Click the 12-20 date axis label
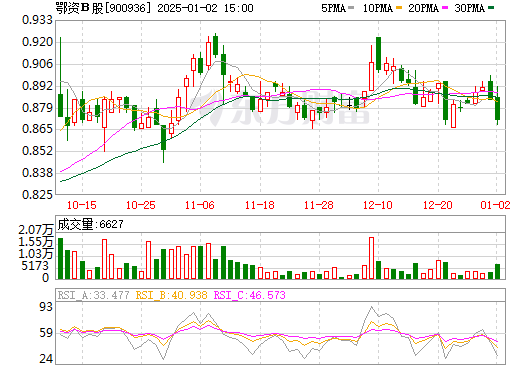 [438, 205]
